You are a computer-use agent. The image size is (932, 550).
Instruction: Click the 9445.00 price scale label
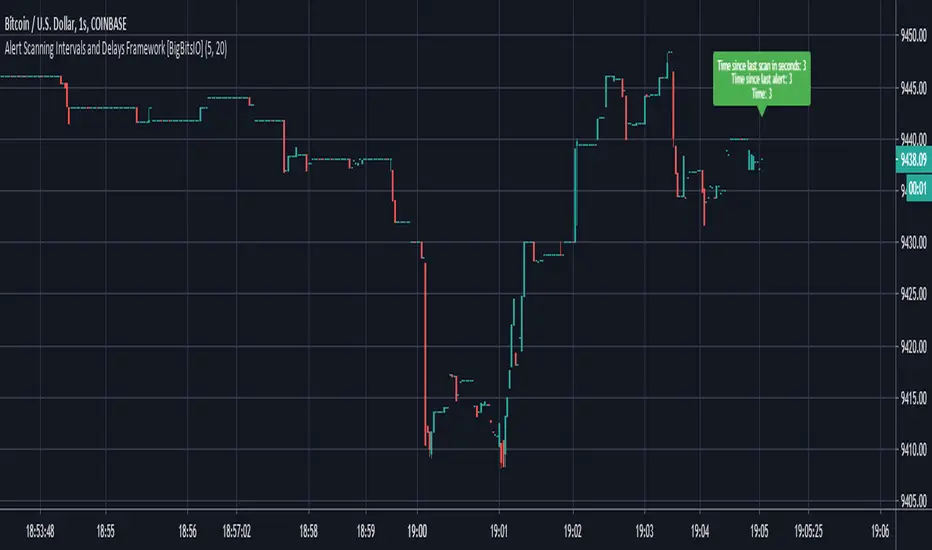pos(910,88)
